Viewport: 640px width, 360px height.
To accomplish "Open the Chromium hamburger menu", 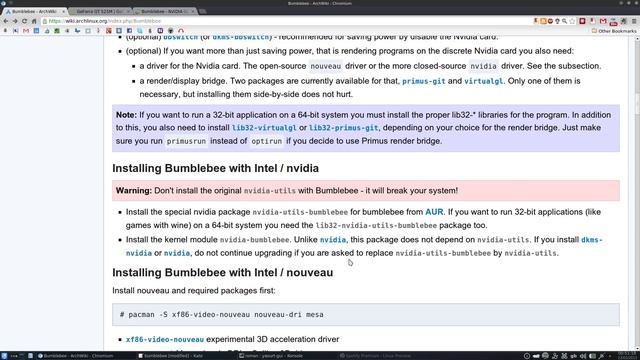I will click(x=634, y=21).
